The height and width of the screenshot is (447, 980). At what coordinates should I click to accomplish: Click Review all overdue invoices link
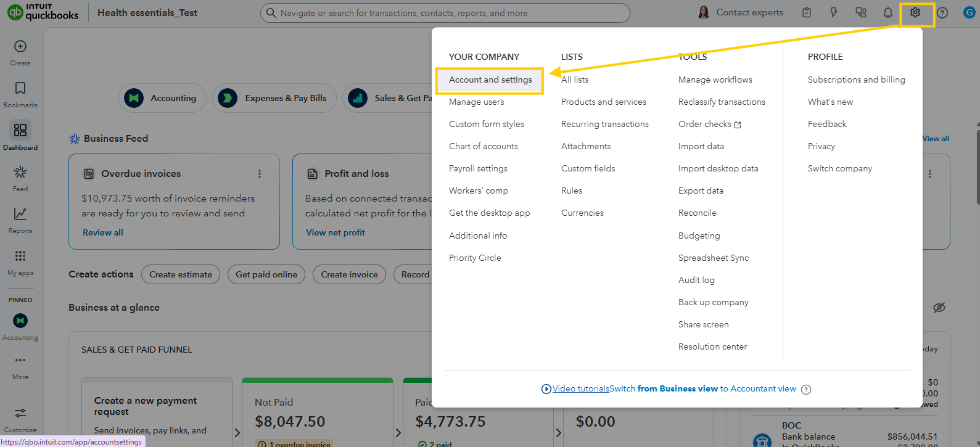[x=103, y=232]
